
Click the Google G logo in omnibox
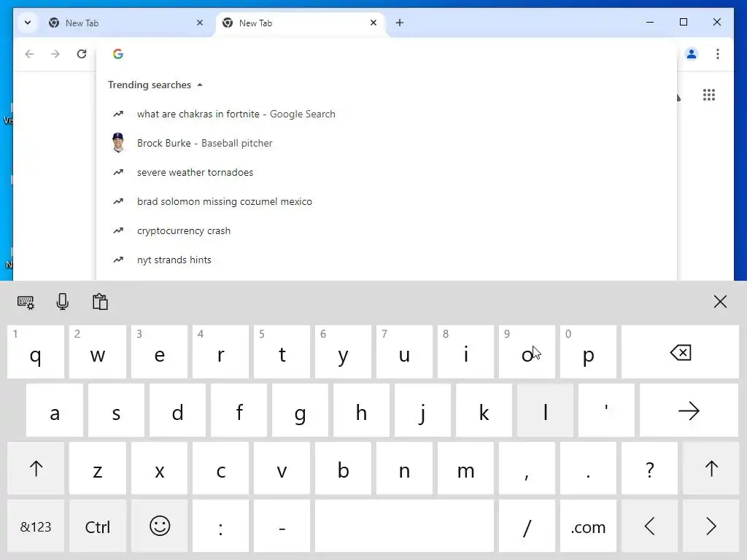click(x=118, y=54)
